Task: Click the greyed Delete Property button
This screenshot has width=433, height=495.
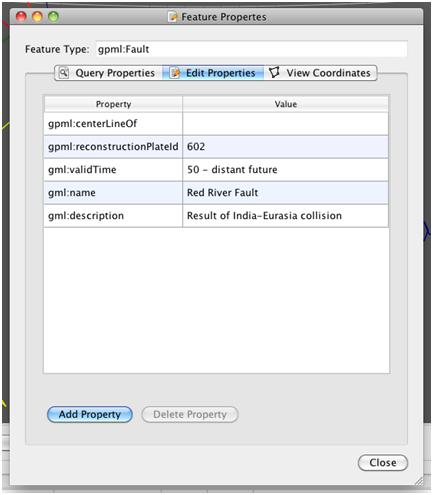Action: [190, 414]
